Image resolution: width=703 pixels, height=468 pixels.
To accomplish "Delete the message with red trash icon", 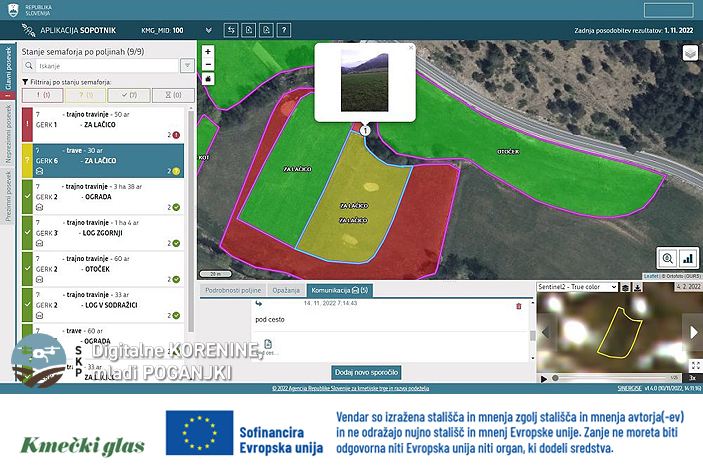I will (519, 306).
